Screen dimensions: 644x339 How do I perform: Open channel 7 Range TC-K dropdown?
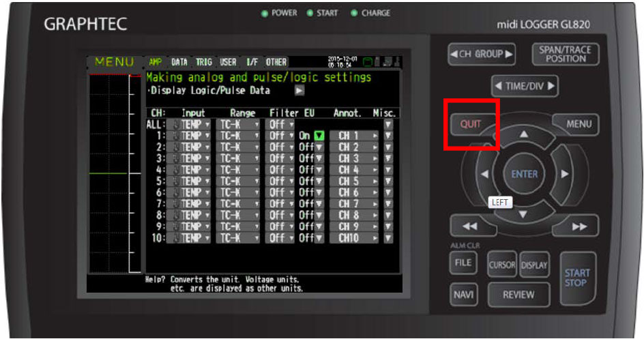tap(238, 204)
